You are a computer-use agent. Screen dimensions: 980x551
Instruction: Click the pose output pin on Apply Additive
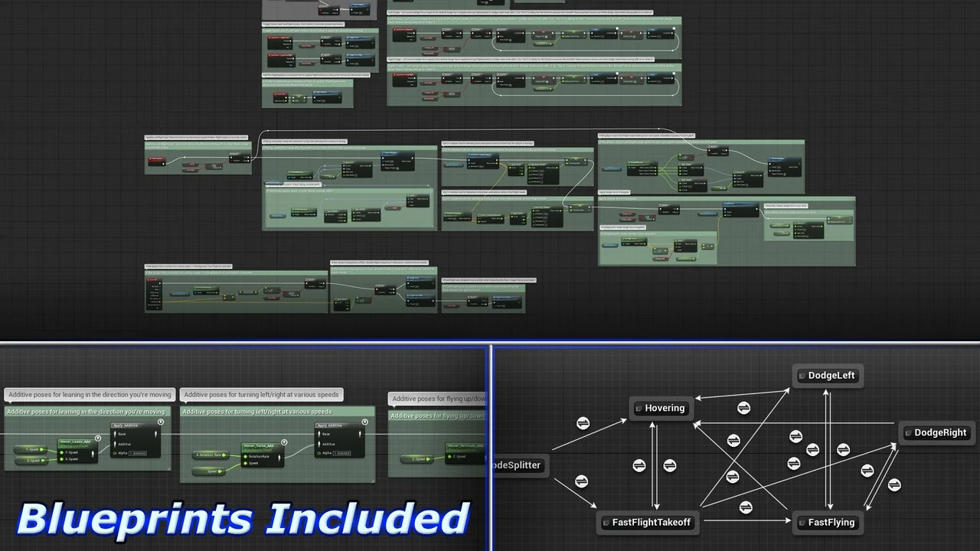tap(155, 433)
